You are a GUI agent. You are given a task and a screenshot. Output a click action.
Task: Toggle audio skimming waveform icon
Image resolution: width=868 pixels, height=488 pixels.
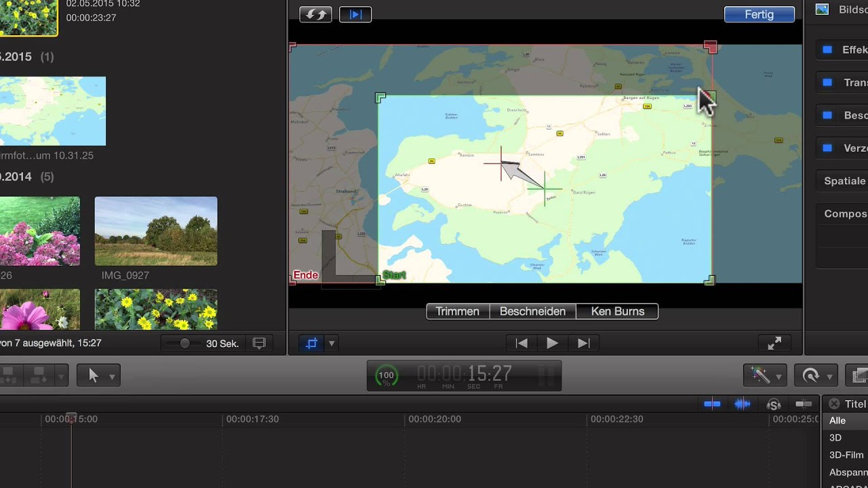(x=743, y=404)
